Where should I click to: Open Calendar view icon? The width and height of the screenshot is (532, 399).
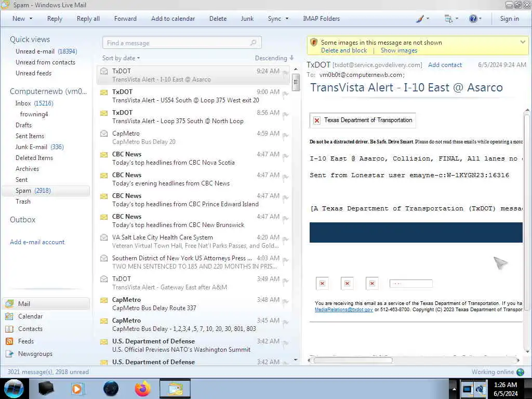pyautogui.click(x=9, y=316)
